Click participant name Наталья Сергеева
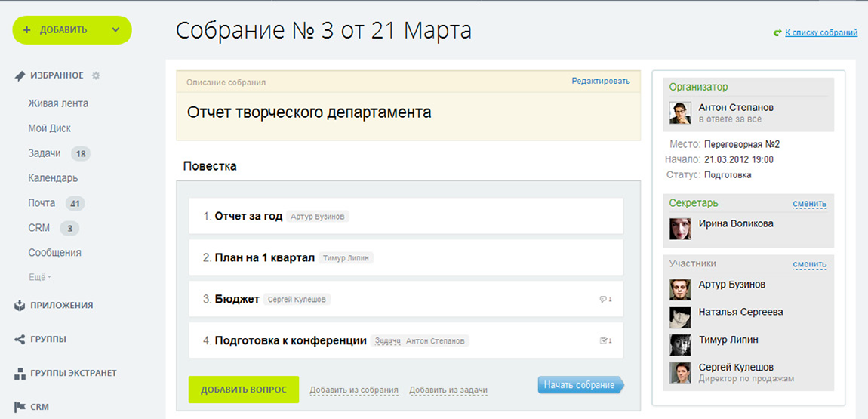The height and width of the screenshot is (419, 868). 740,313
